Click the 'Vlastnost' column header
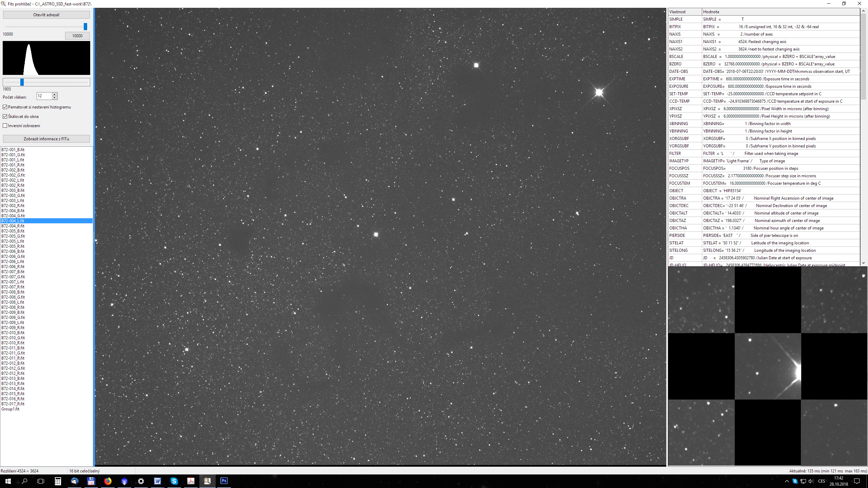Screen dimensions: 868x488 point(684,12)
